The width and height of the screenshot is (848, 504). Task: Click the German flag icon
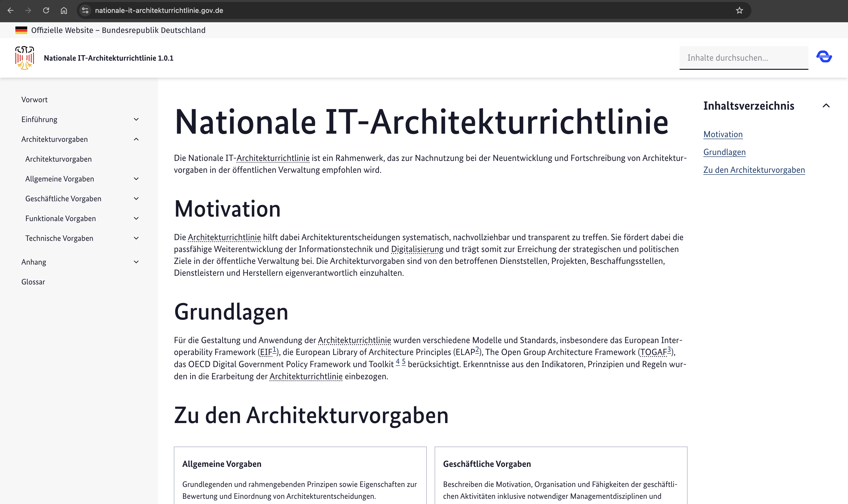point(21,30)
